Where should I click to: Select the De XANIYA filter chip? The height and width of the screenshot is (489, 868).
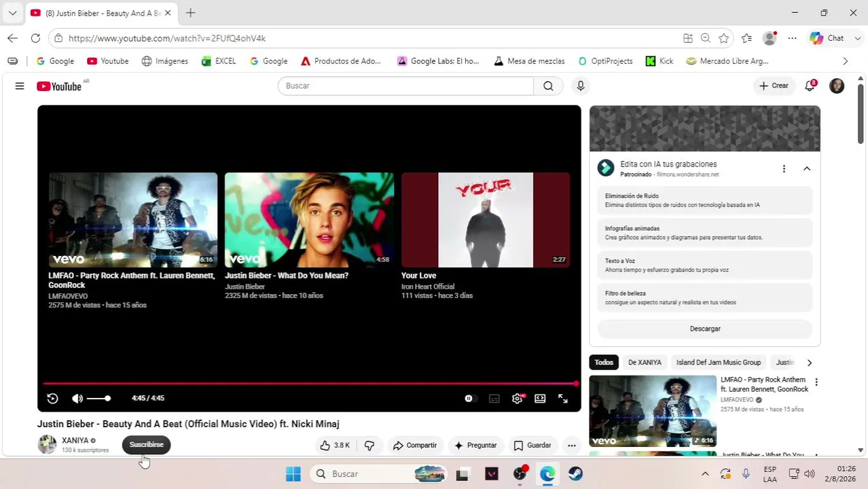(645, 363)
